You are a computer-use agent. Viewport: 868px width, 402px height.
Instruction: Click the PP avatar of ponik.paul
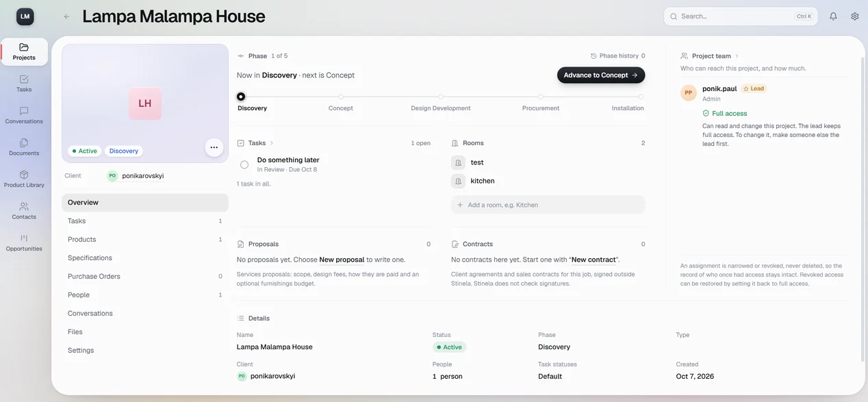point(689,92)
